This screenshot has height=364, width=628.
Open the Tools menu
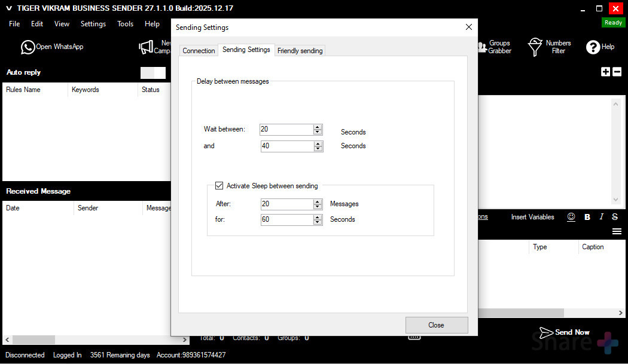coord(126,24)
